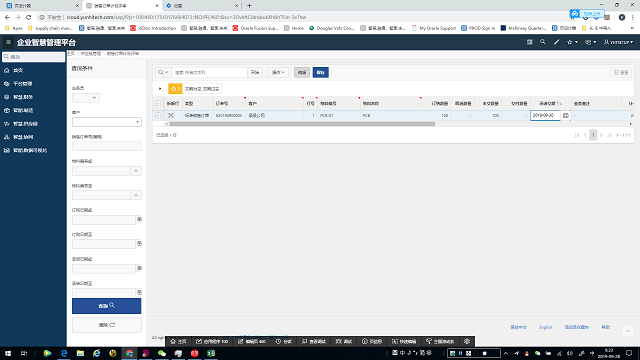Open the calendar picker of the last date filter
Viewport: 640px width, 360px height.
coord(139,292)
